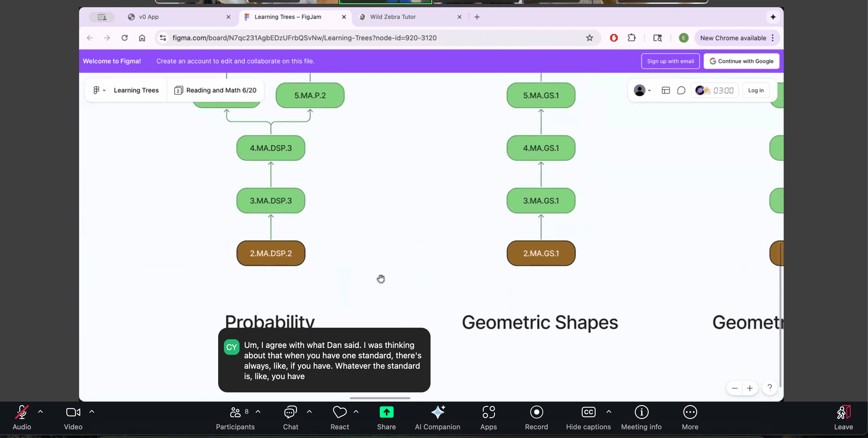This screenshot has width=868, height=438.
Task: Bookmark this page with star icon
Action: [589, 38]
